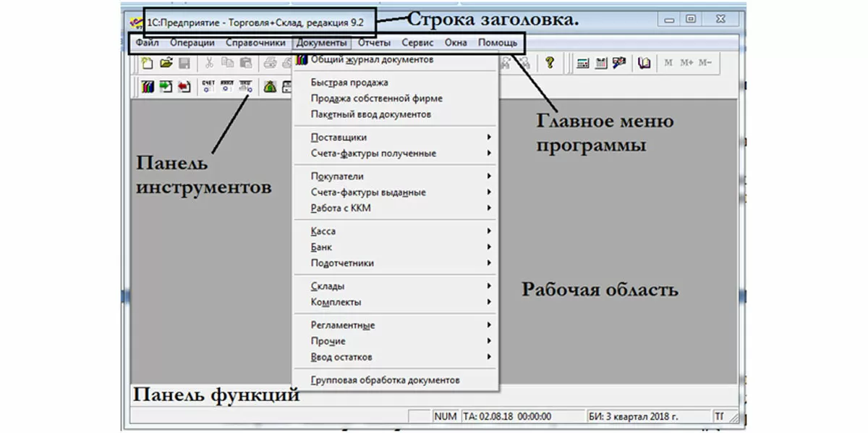Viewport: 868px width, 433px height.
Task: Close the 1С:Предприятие window
Action: 720,20
